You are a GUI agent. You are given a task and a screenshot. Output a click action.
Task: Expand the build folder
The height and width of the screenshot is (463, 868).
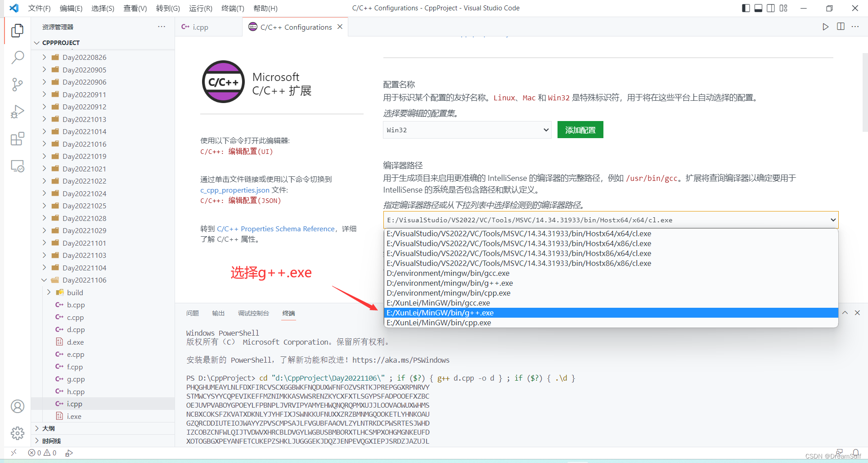(49, 292)
